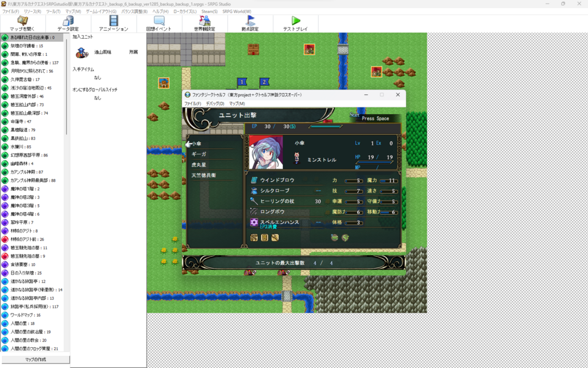
Task: Open the アニメーション film-strip tool
Action: (x=113, y=23)
